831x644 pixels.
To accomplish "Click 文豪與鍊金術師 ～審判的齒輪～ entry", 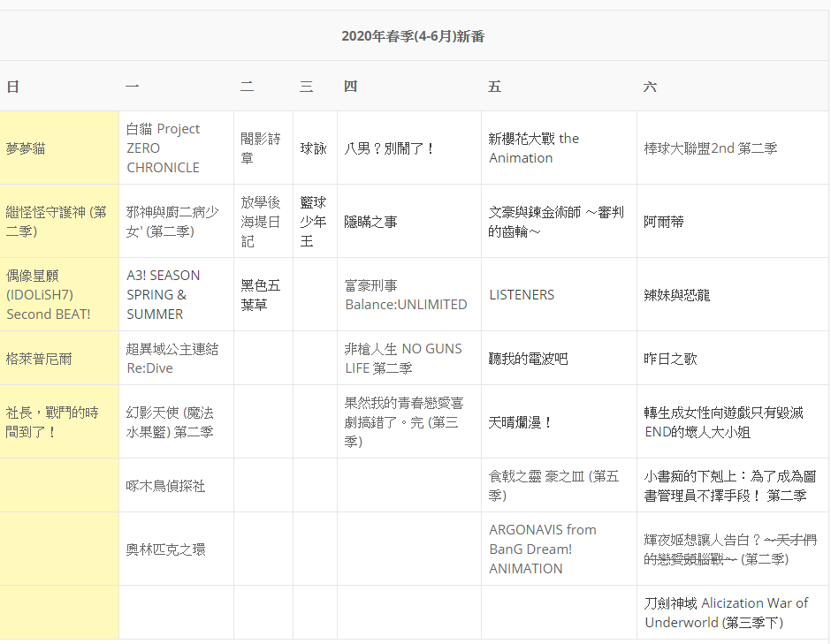I will pyautogui.click(x=556, y=222).
